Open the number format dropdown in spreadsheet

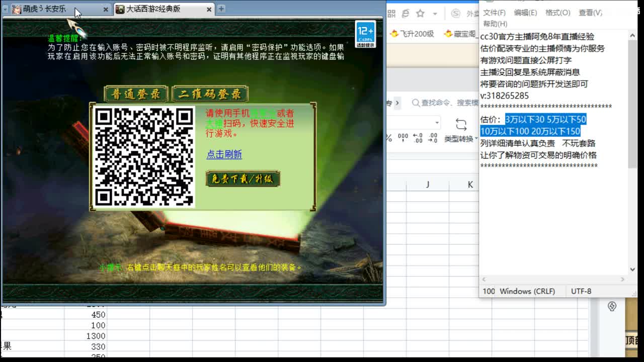pyautogui.click(x=437, y=123)
